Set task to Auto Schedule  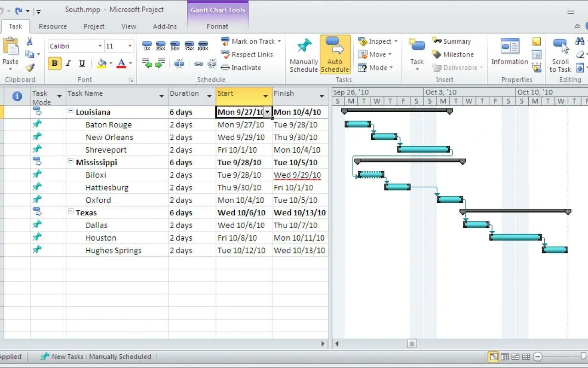(x=335, y=54)
